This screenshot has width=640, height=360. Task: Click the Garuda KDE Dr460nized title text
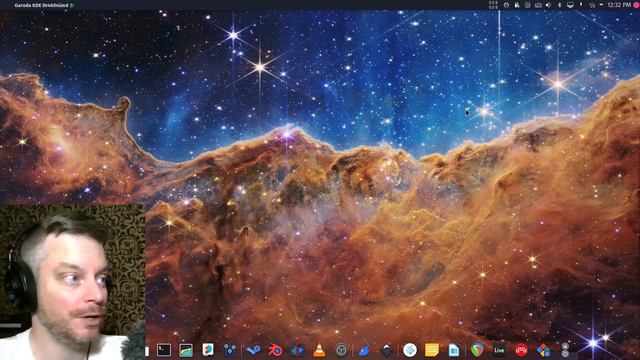click(41, 6)
